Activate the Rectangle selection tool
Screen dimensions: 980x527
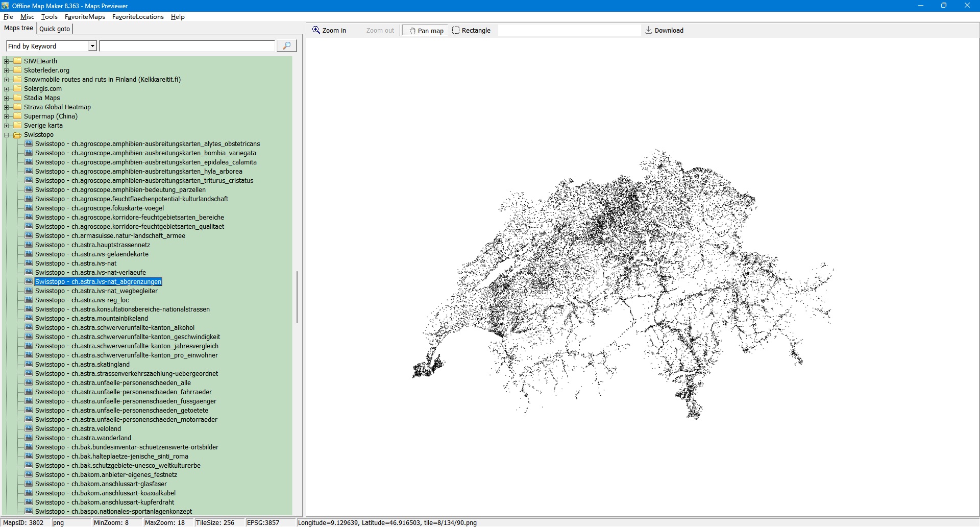471,31
